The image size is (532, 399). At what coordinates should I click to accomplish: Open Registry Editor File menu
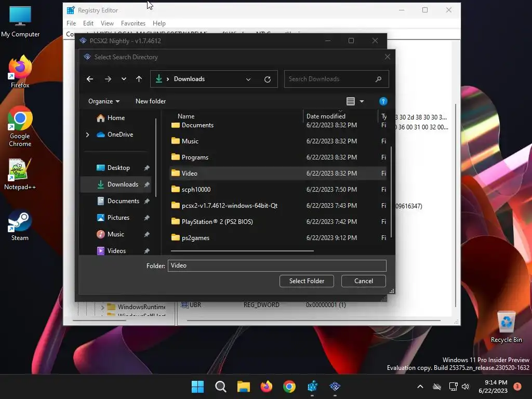coord(71,23)
